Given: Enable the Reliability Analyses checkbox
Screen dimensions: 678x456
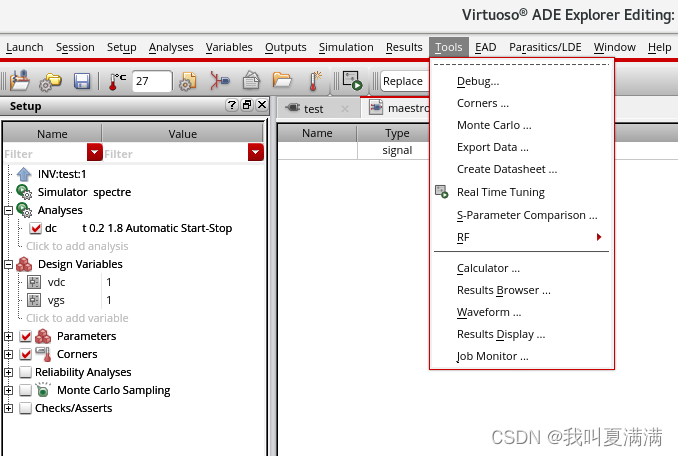Looking at the screenshot, I should [x=26, y=372].
